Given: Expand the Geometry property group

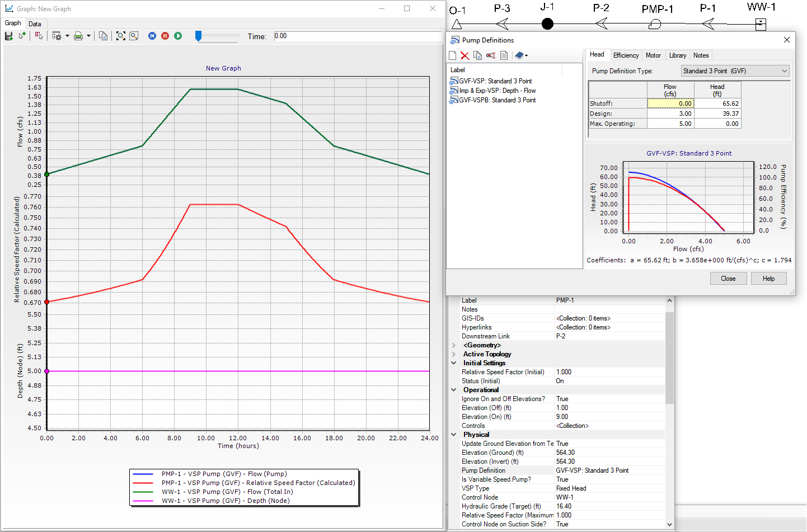Looking at the screenshot, I should point(454,345).
